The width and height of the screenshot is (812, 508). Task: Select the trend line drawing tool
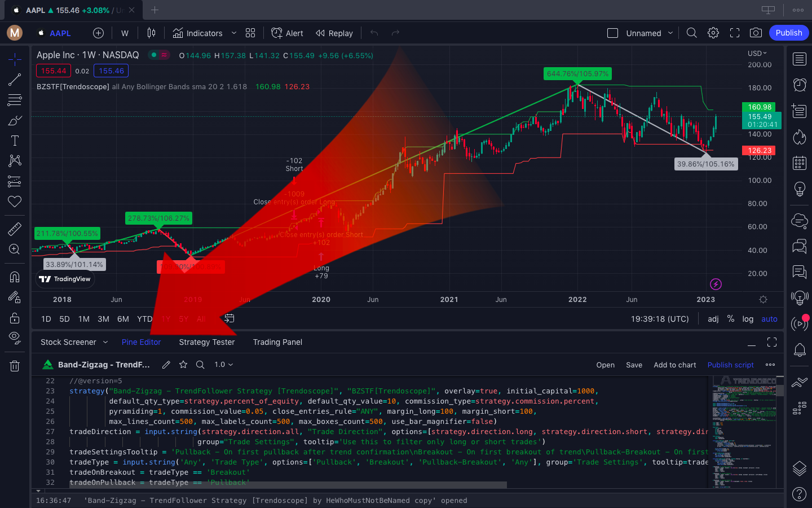pyautogui.click(x=15, y=80)
